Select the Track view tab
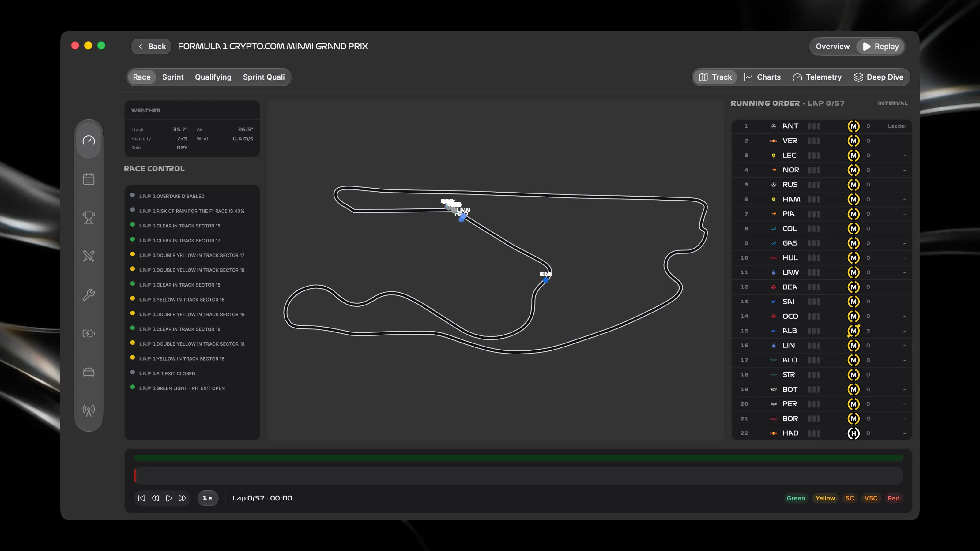Screen dimensions: 980x551 (715, 77)
